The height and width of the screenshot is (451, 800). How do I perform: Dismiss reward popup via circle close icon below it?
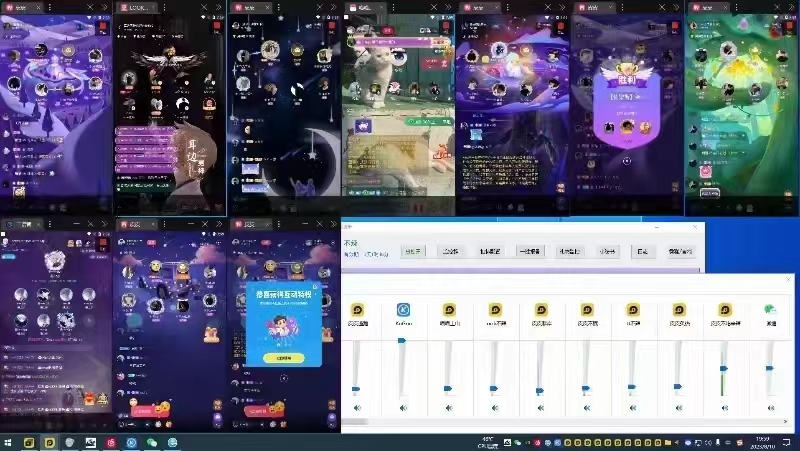coord(284,378)
